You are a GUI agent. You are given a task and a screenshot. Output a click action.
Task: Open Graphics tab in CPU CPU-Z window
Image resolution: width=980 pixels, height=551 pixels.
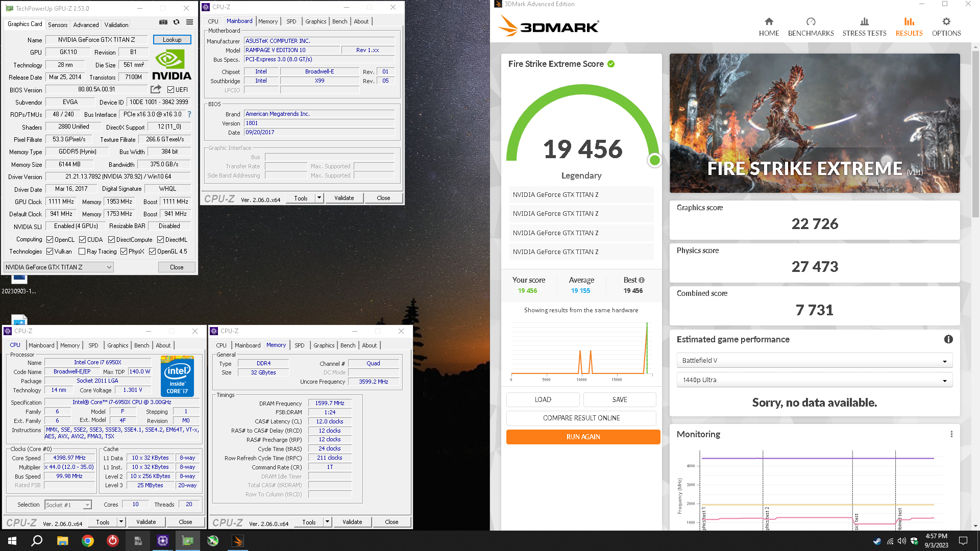click(118, 345)
